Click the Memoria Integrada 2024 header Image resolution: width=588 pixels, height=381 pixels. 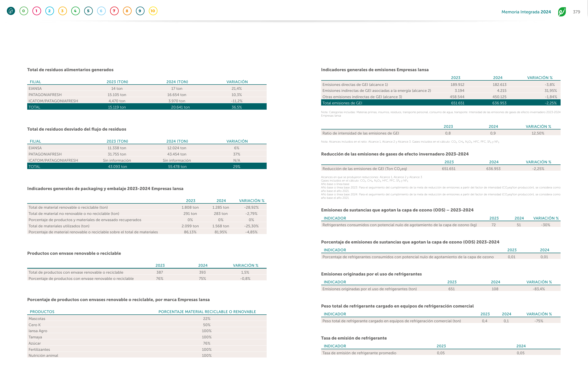tap(526, 12)
